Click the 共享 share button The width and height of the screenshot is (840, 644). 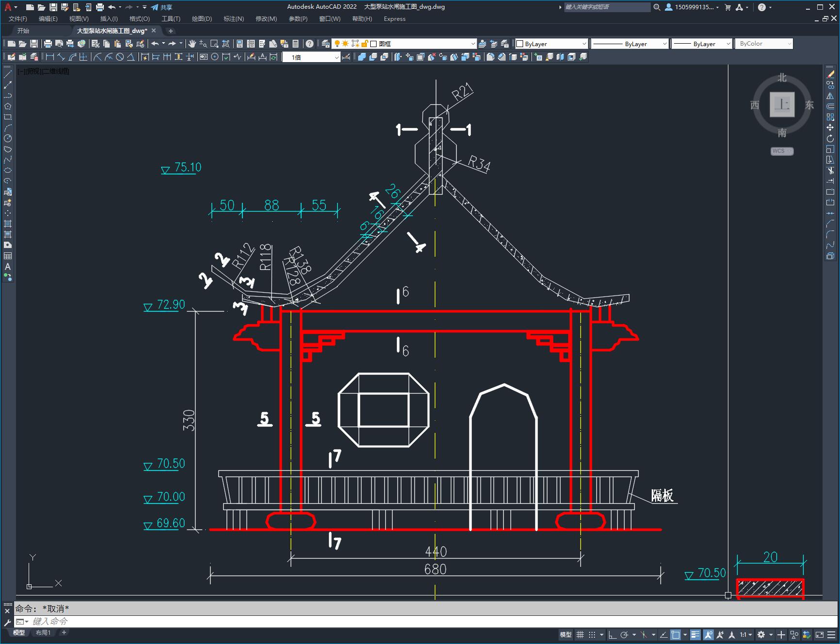click(162, 7)
